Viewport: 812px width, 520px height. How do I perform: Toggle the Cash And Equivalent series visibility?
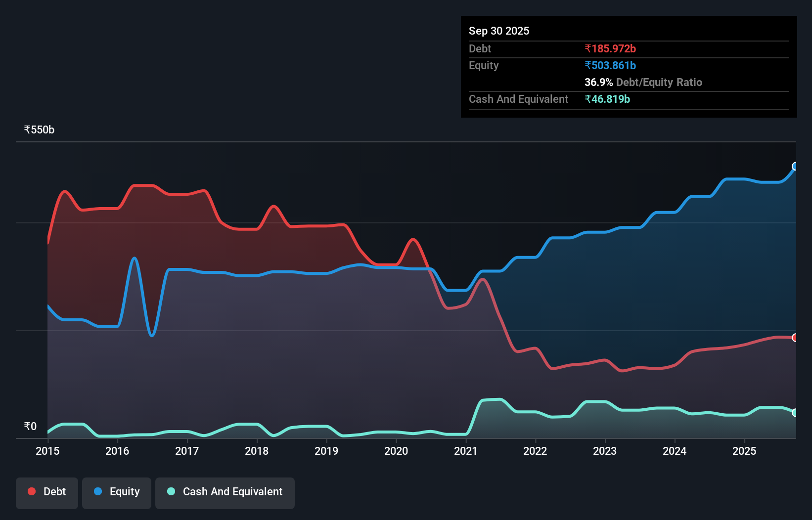point(225,492)
